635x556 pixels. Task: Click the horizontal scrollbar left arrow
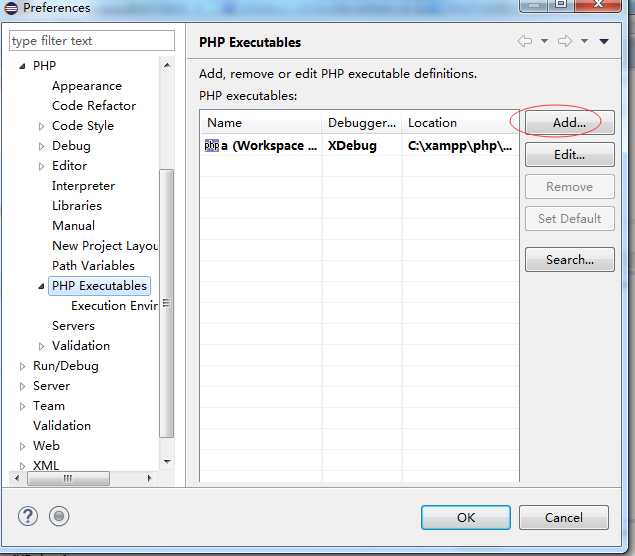(x=17, y=478)
